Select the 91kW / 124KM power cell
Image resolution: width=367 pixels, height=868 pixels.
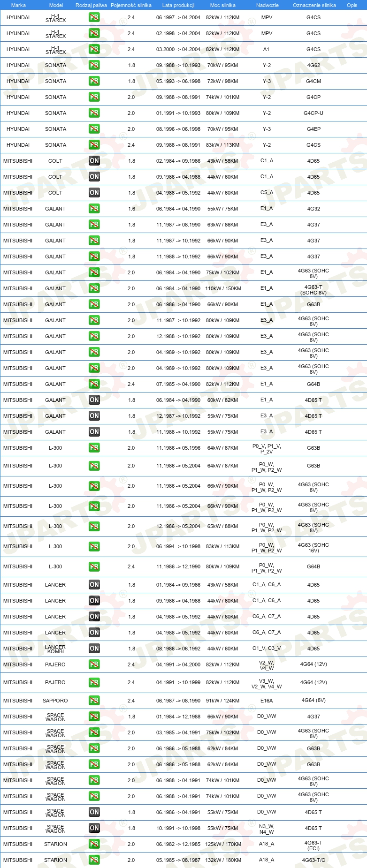point(223,701)
